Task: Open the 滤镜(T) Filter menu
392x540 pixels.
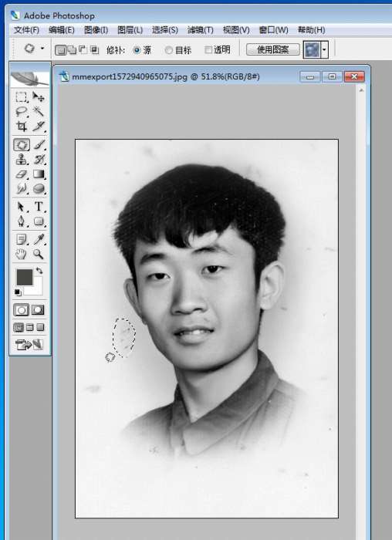Action: pyautogui.click(x=201, y=30)
